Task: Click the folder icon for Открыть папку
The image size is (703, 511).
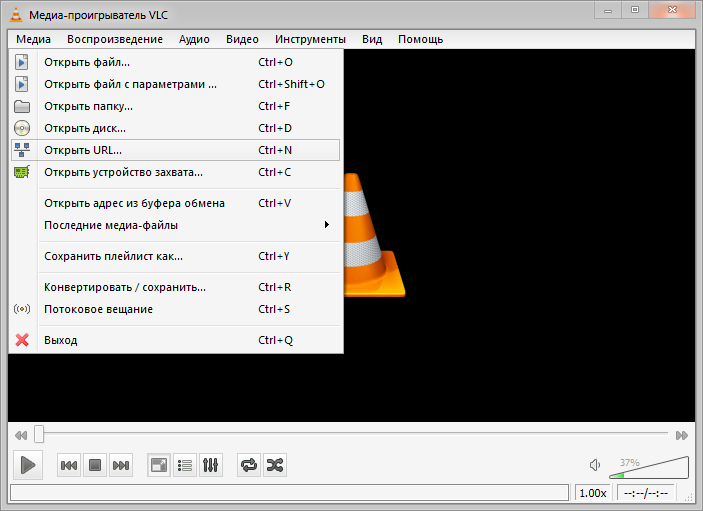Action: coord(22,106)
